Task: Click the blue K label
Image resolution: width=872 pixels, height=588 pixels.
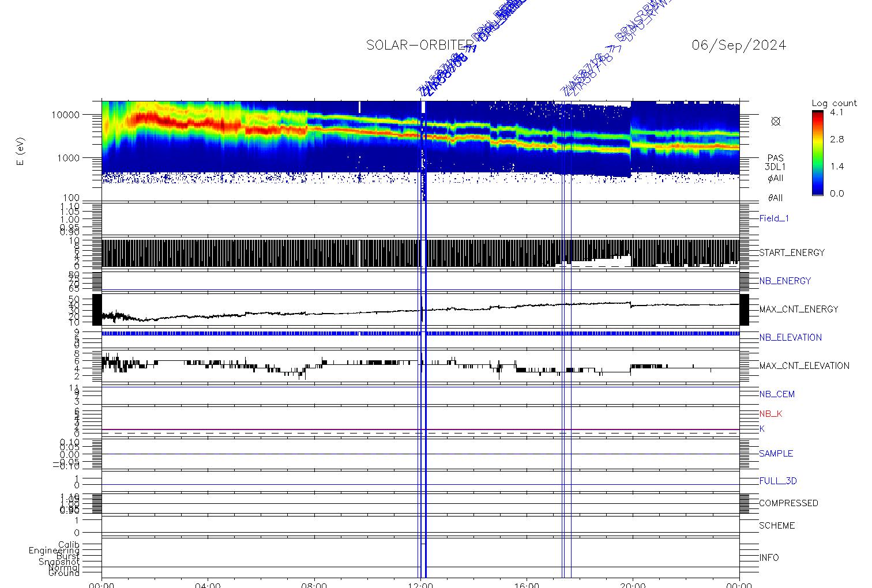Action: [x=762, y=429]
